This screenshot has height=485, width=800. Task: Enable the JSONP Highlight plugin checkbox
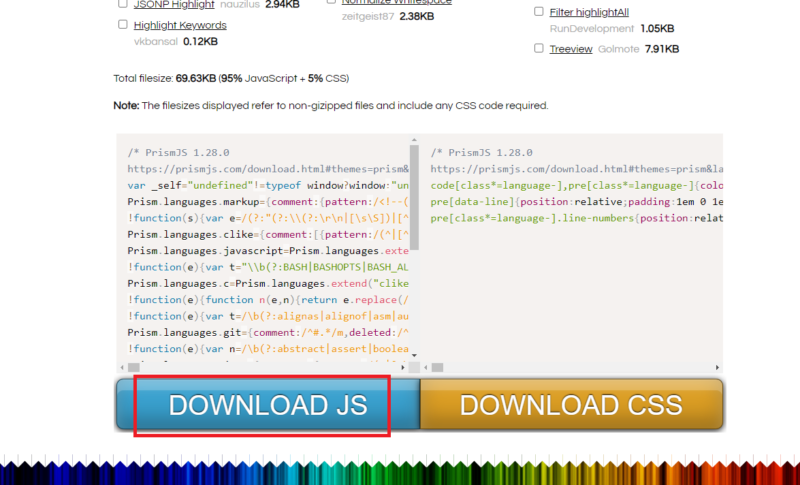click(x=122, y=4)
